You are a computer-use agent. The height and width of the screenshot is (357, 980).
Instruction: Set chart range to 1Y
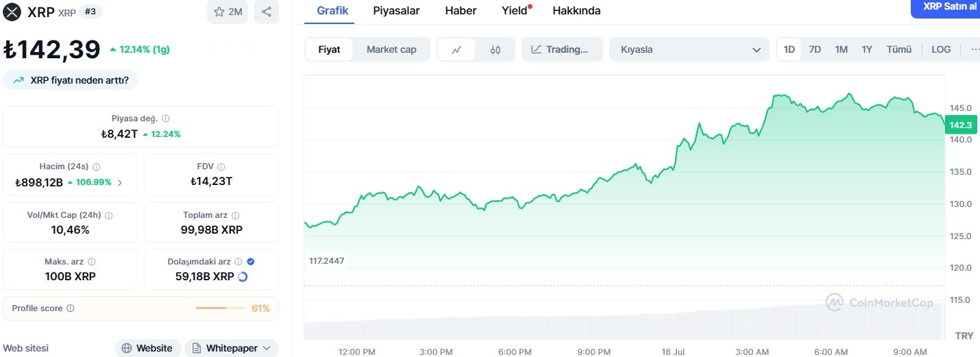click(867, 49)
